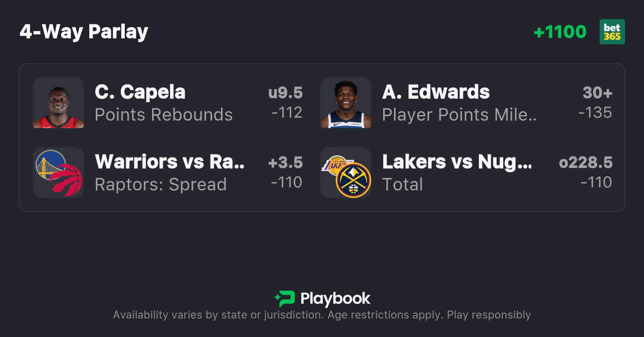Viewport: 644px width, 337px height.
Task: Click the Lakers and Nuggets team logos
Action: click(346, 172)
